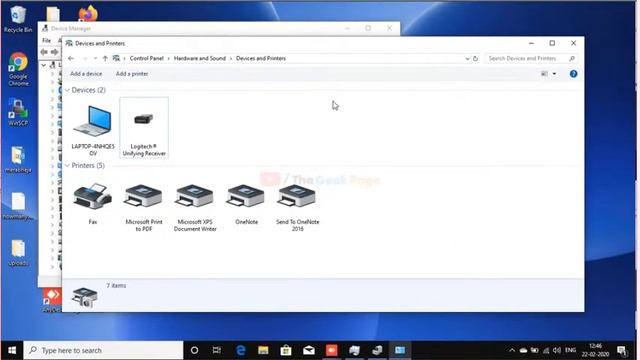The width and height of the screenshot is (640, 360).
Task: Open the Google Chrome desktop shortcut
Action: (18, 69)
